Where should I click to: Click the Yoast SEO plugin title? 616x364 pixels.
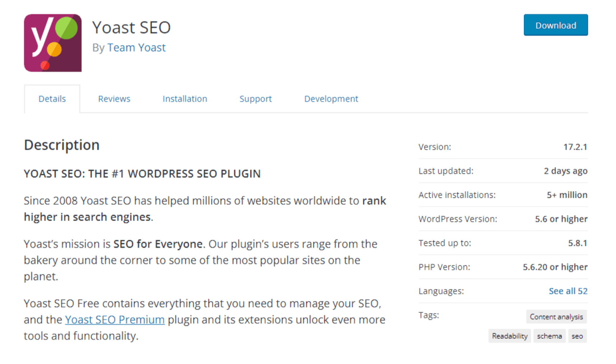coord(131,27)
